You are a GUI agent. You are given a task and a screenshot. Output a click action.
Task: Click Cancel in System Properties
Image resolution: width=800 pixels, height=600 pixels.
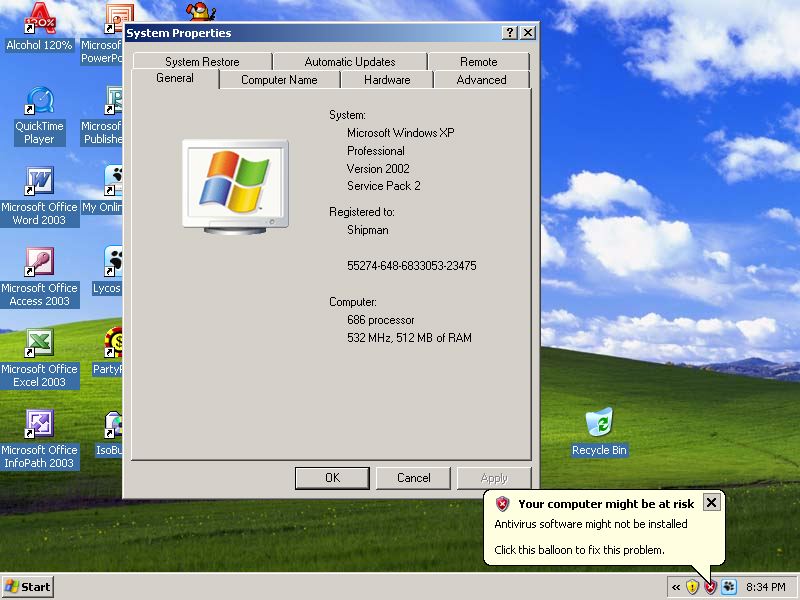[413, 478]
